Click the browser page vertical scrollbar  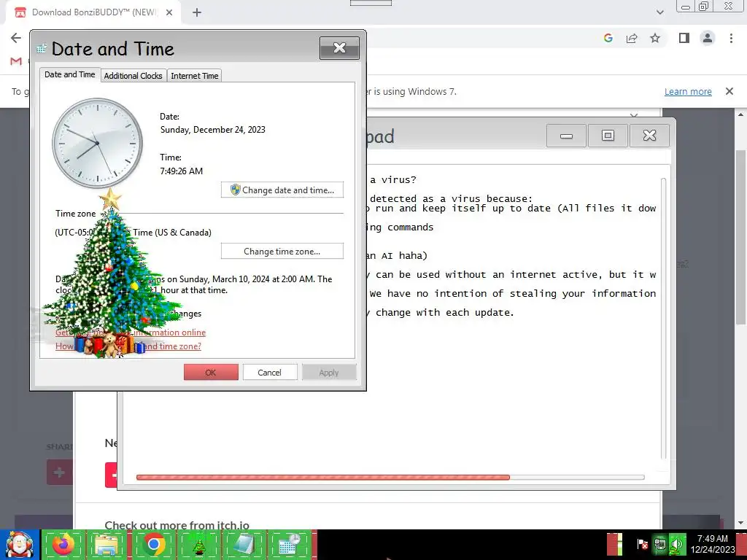pyautogui.click(x=741, y=238)
